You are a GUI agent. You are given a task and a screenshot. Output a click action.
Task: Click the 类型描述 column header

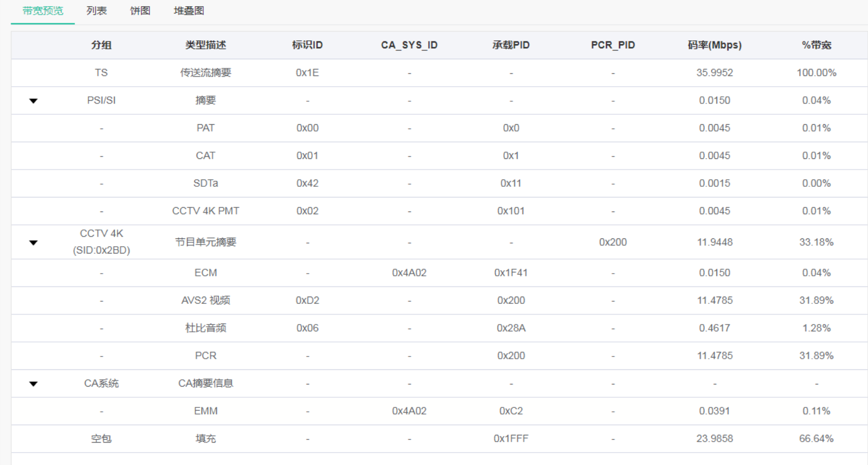click(x=206, y=45)
